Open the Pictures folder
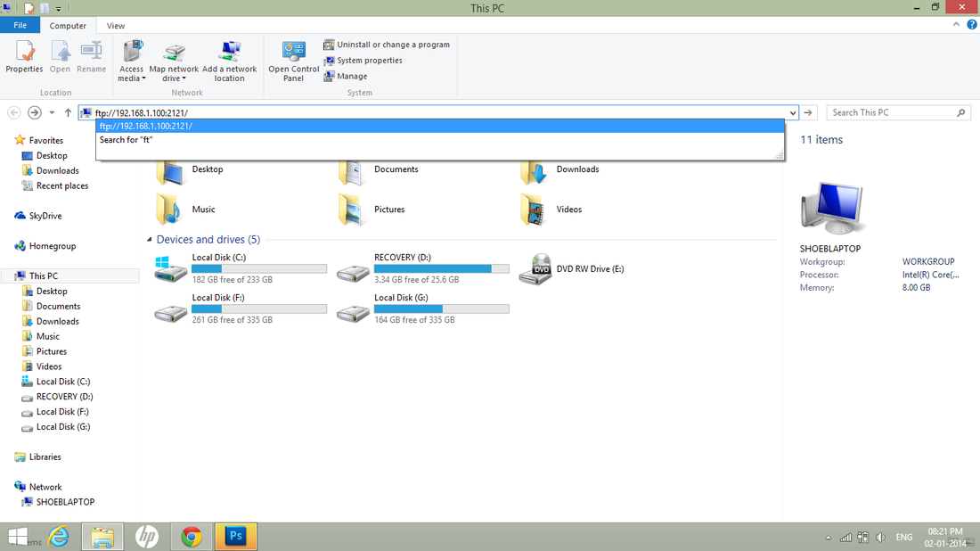This screenshot has height=551, width=980. coord(372,210)
